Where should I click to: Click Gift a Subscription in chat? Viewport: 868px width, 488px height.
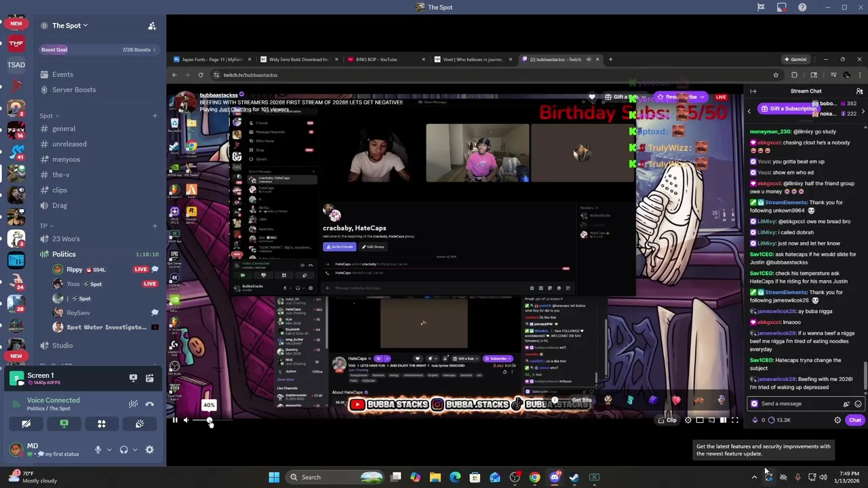[788, 108]
